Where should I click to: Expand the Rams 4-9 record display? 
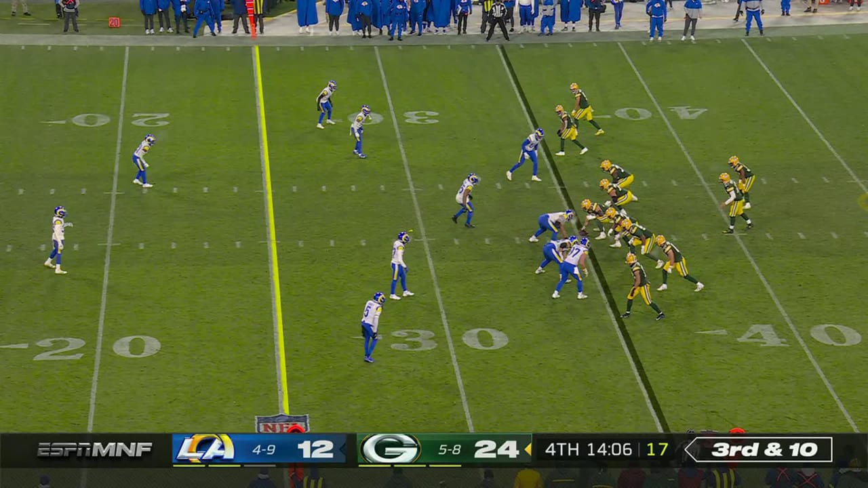264,449
